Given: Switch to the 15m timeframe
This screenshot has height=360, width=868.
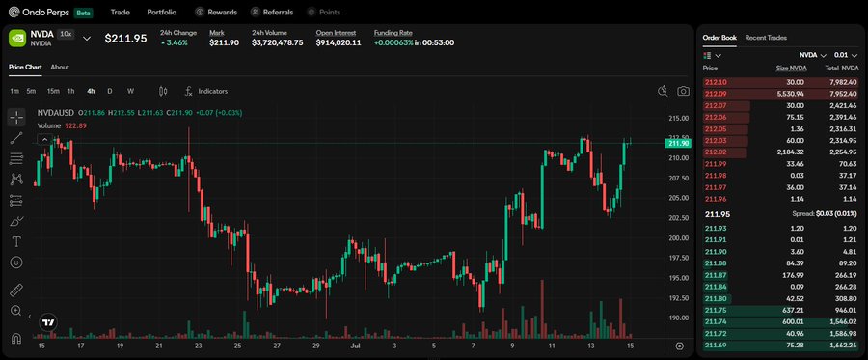Looking at the screenshot, I should point(53,91).
